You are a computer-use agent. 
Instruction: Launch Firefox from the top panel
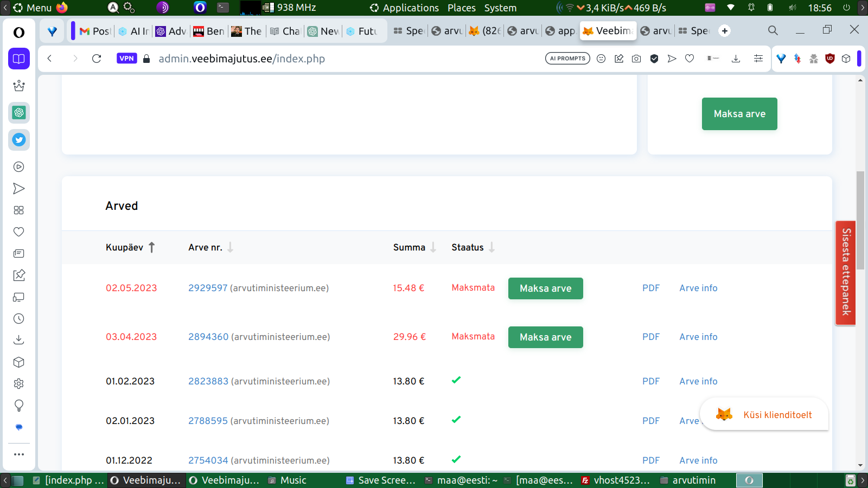[x=62, y=8]
